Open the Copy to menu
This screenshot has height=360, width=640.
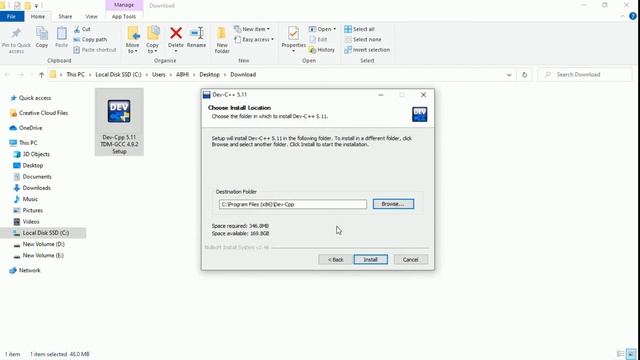coord(153,40)
